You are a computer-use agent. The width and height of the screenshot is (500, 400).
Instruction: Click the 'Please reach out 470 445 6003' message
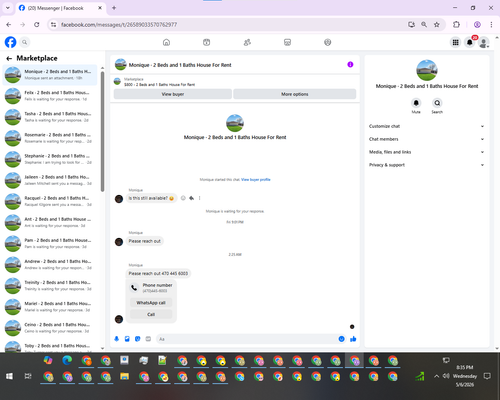pos(158,273)
